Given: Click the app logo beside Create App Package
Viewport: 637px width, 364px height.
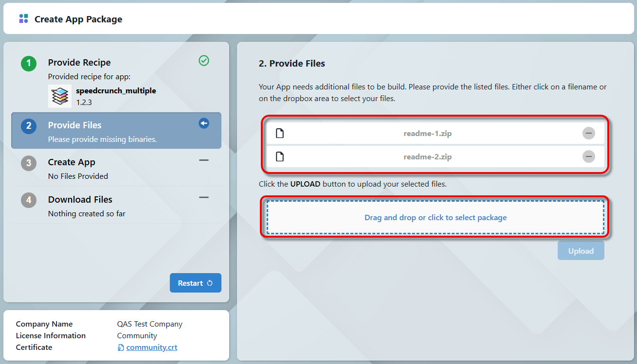Looking at the screenshot, I should point(23,19).
